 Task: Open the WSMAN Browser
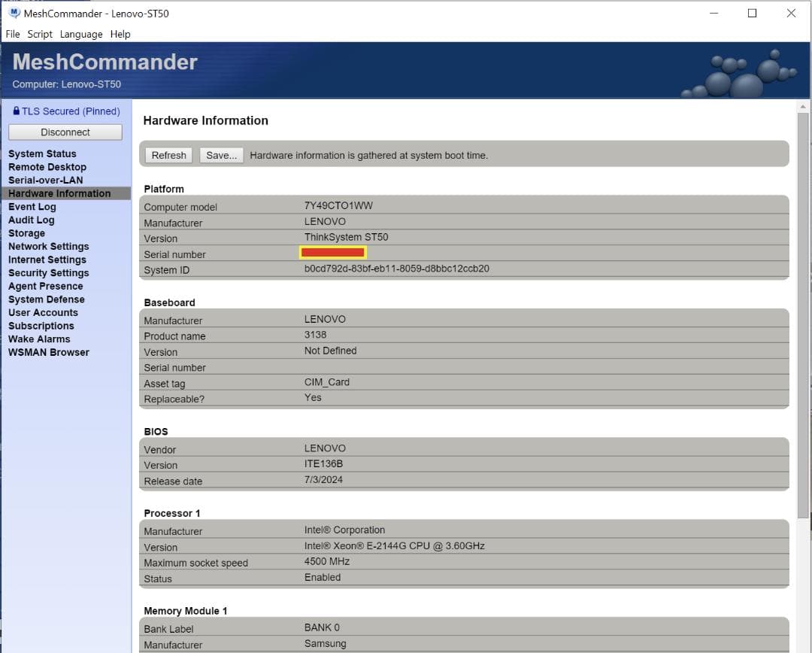pyautogui.click(x=48, y=352)
